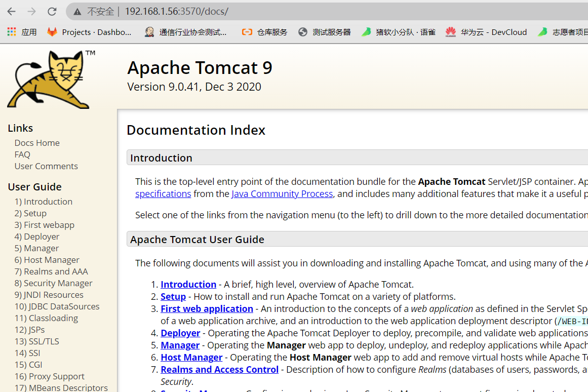Image resolution: width=588 pixels, height=392 pixels.
Task: Open Docs Home in sidebar links
Action: coord(37,143)
